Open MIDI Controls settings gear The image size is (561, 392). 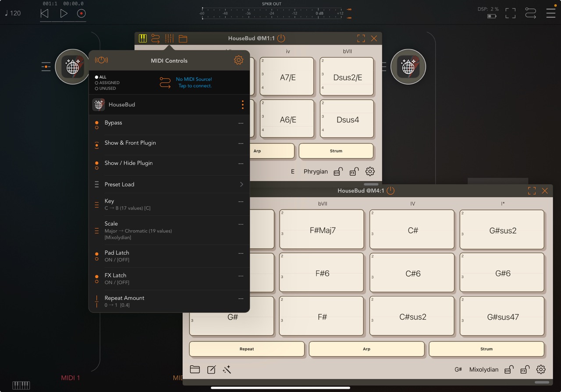pyautogui.click(x=238, y=60)
